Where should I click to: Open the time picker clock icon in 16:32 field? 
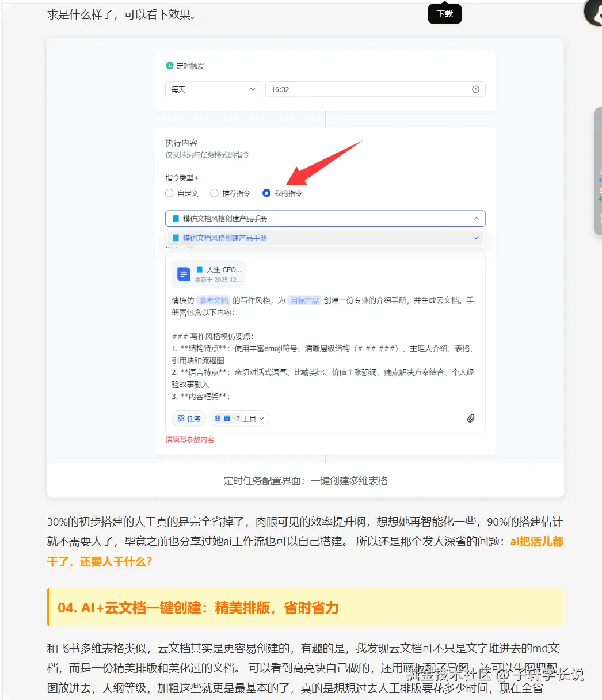click(475, 89)
